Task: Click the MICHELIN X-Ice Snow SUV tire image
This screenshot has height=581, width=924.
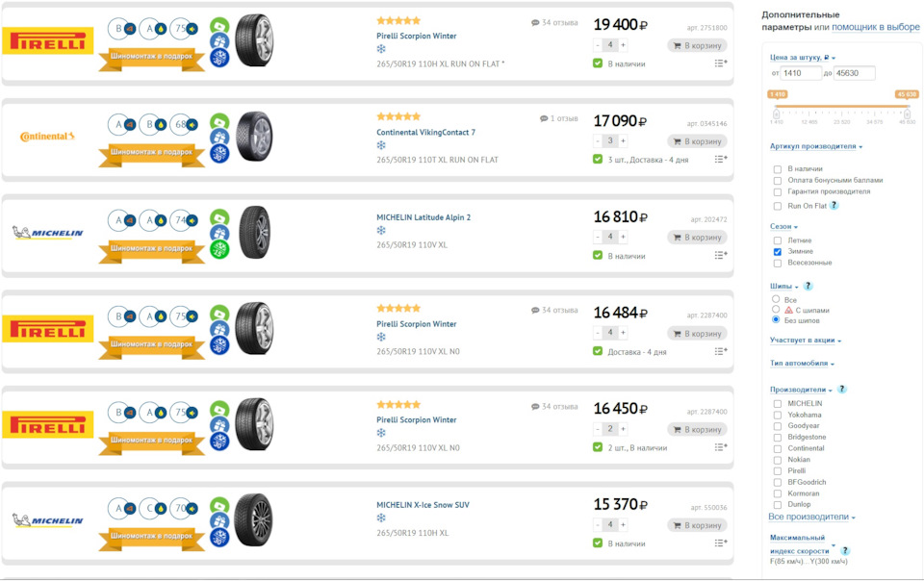Action: pyautogui.click(x=254, y=519)
